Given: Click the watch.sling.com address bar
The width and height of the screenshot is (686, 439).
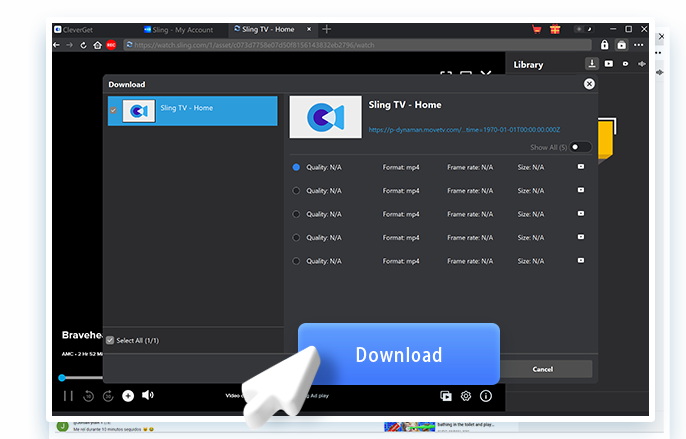Looking at the screenshot, I should pyautogui.click(x=357, y=45).
